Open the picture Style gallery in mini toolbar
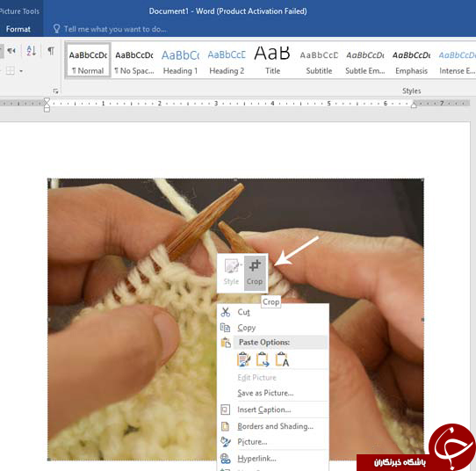This screenshot has height=471, width=476. [x=231, y=272]
